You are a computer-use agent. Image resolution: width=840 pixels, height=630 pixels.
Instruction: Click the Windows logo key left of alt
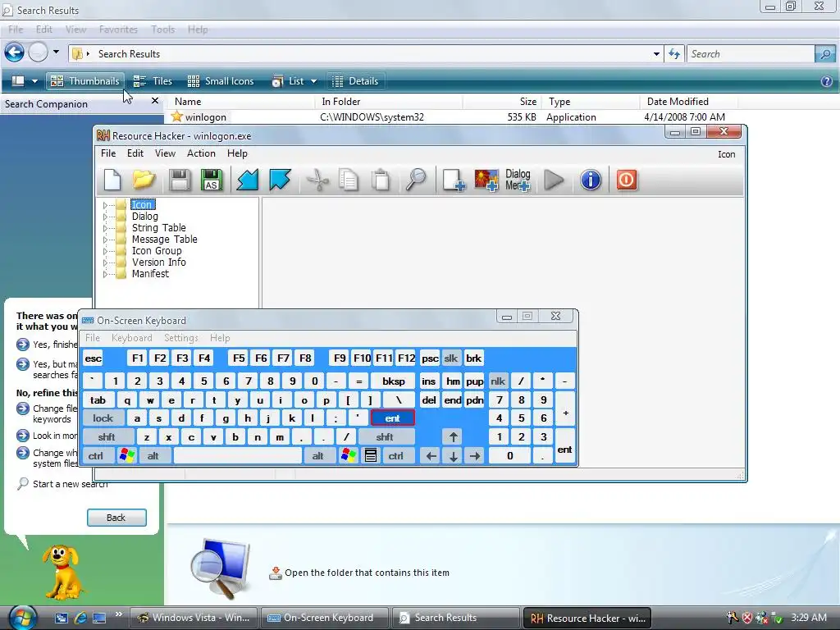[x=127, y=455]
